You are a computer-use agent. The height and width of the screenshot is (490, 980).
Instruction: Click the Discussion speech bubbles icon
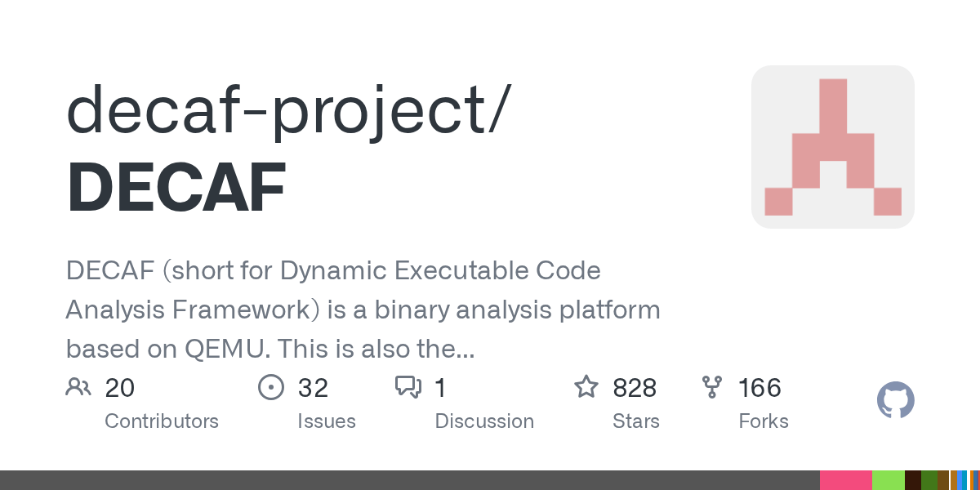point(408,387)
